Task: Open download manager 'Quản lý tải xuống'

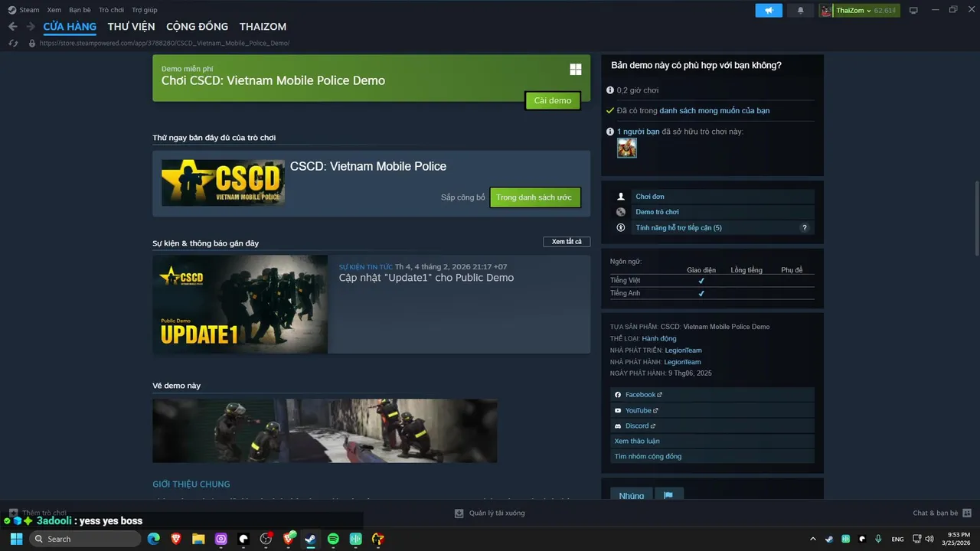Action: click(x=490, y=513)
